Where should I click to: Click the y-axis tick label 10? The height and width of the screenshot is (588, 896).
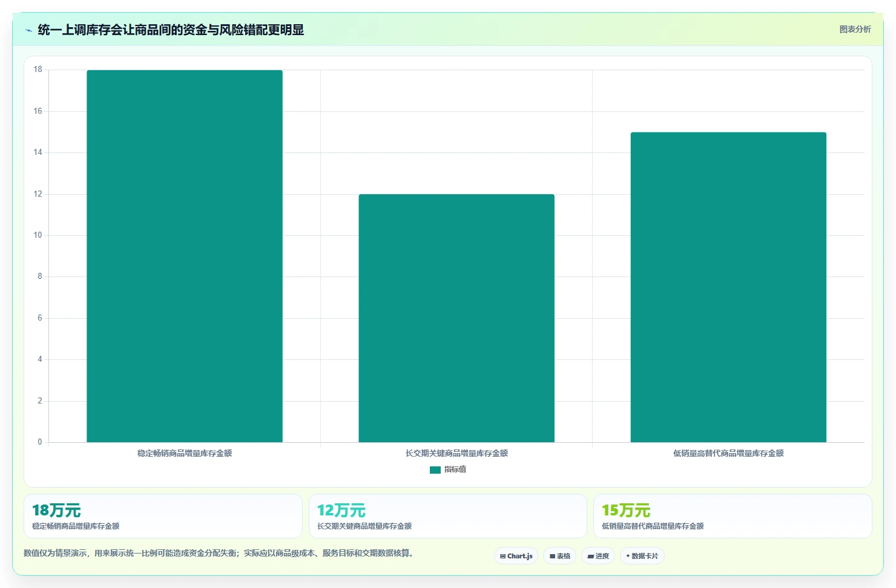pos(38,235)
